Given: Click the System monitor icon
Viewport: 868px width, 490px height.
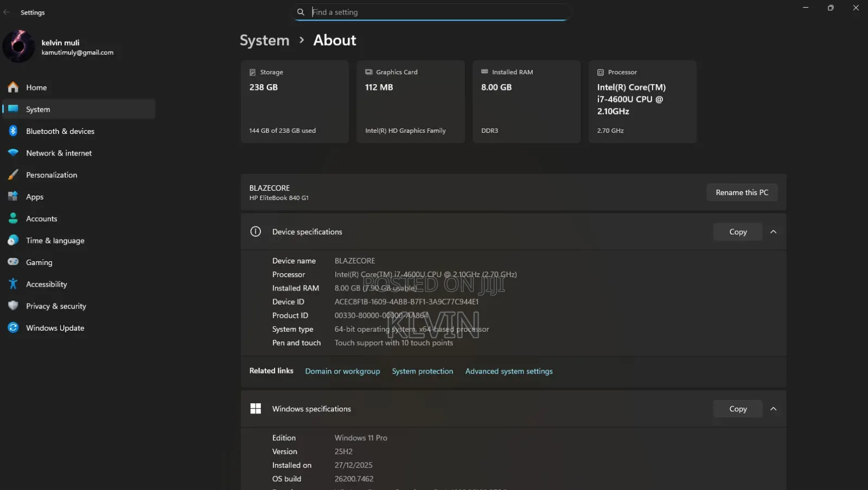Looking at the screenshot, I should point(13,109).
